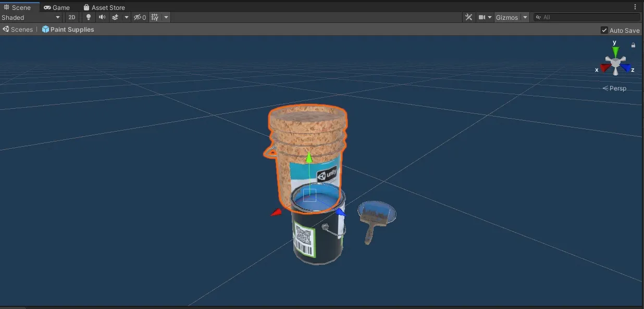Image resolution: width=644 pixels, height=309 pixels.
Task: Click the move gizmo center plane square
Action: click(x=309, y=195)
